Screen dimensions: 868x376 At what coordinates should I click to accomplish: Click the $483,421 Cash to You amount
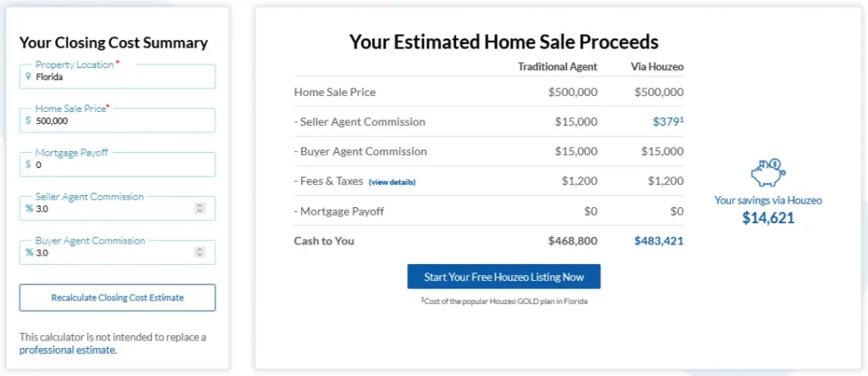[659, 241]
